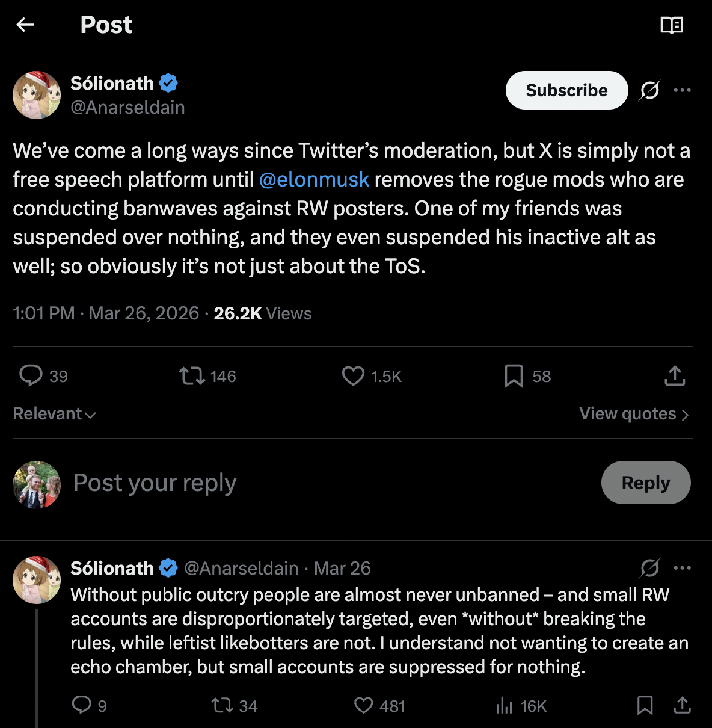Share the main post
This screenshot has width=712, height=728.
click(x=675, y=376)
